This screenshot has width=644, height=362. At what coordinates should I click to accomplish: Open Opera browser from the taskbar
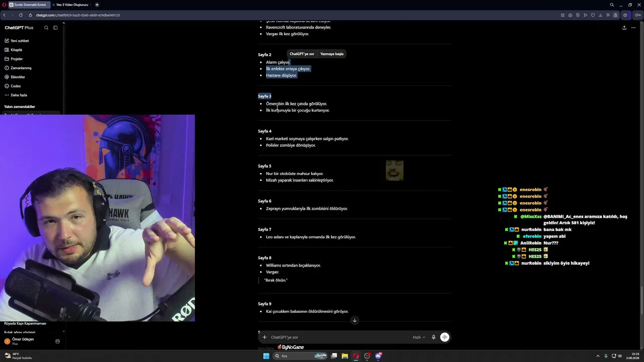click(x=356, y=356)
